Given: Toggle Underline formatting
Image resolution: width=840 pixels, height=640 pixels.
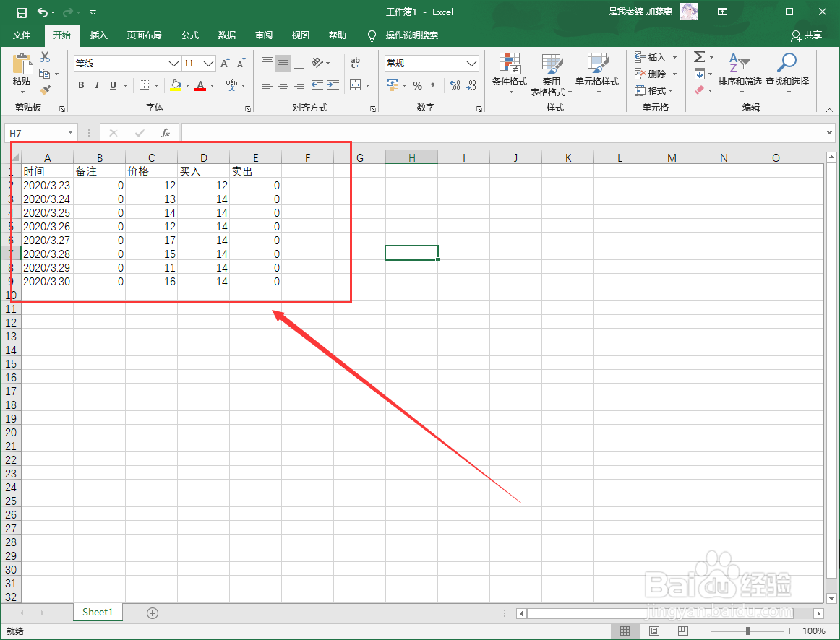Looking at the screenshot, I should coord(113,85).
